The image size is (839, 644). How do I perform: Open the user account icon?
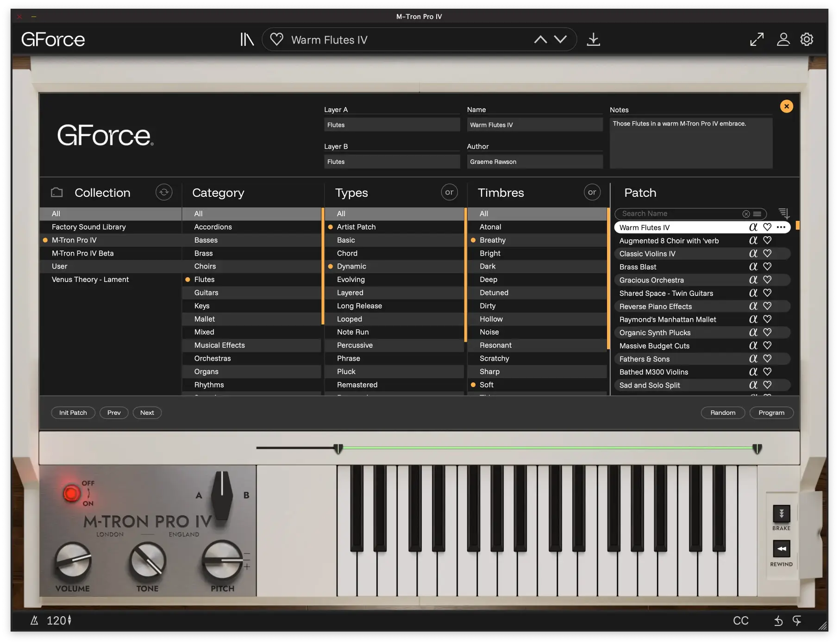(x=783, y=39)
